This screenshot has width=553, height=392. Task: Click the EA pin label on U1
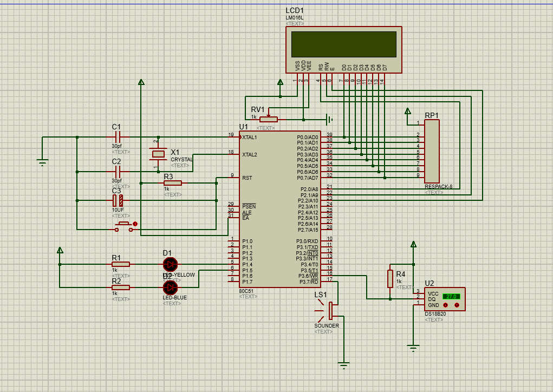tap(245, 218)
